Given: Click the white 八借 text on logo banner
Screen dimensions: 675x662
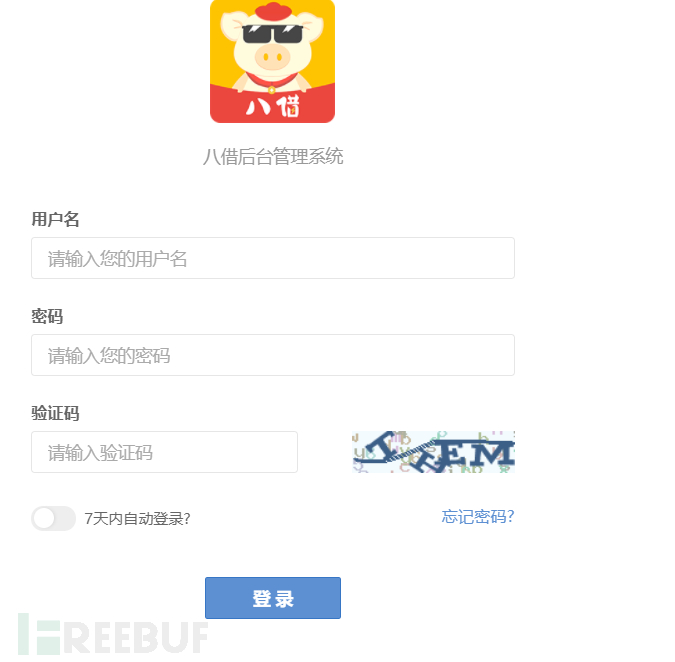Looking at the screenshot, I should coord(272,106).
